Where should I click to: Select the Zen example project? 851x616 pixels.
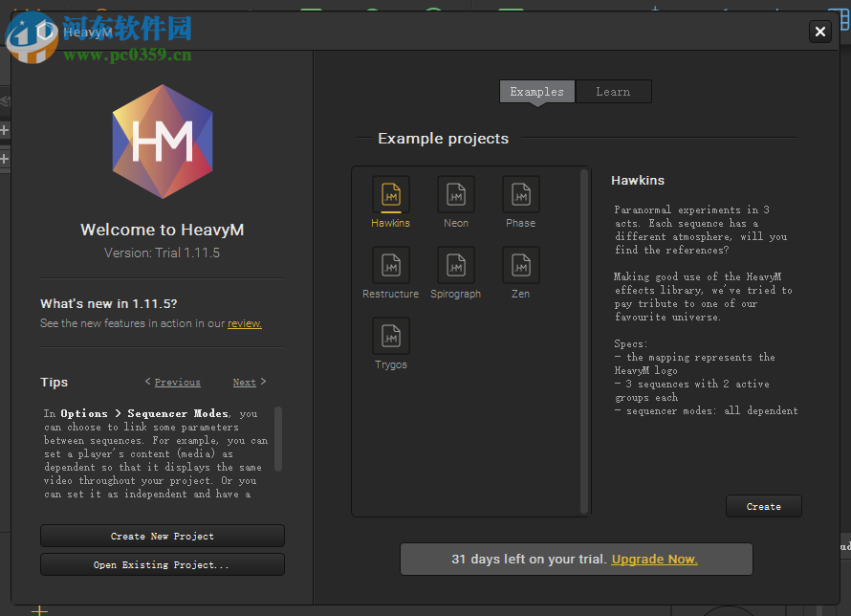click(x=520, y=273)
